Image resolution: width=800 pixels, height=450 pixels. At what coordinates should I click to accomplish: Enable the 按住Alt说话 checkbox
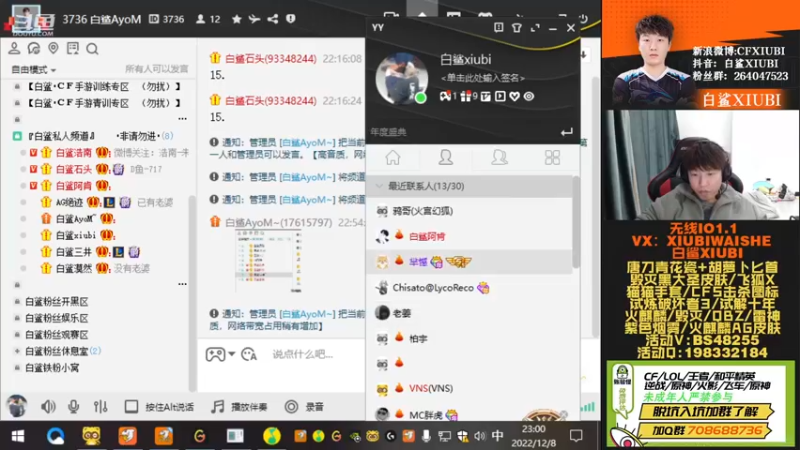coord(131,407)
